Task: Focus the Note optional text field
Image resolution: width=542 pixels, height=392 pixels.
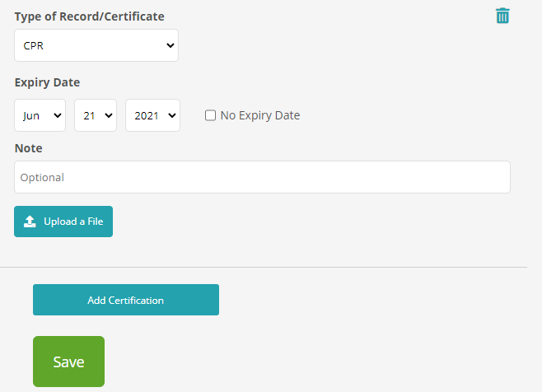Action: [x=262, y=177]
